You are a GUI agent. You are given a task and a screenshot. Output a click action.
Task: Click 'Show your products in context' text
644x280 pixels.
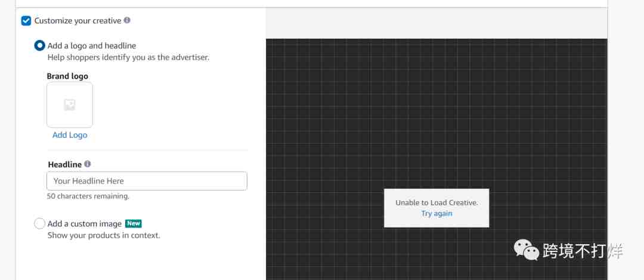pyautogui.click(x=104, y=236)
